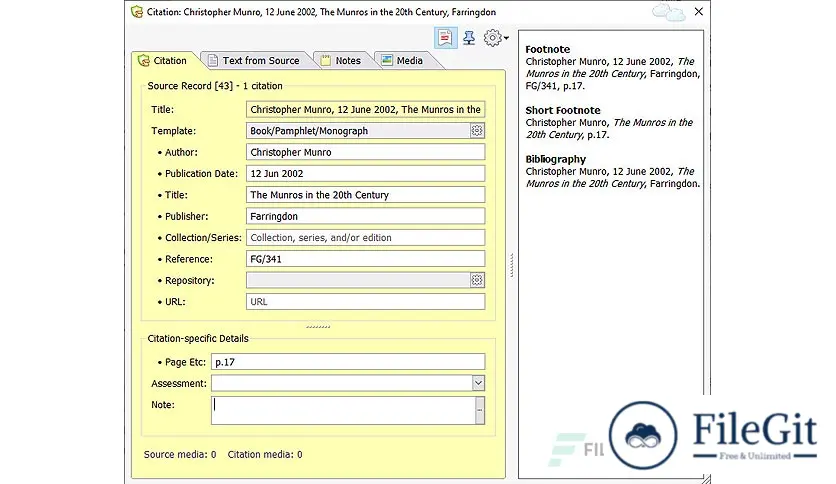Click the 'Source media: 0' text
Image resolution: width=836 pixels, height=484 pixels.
click(180, 455)
